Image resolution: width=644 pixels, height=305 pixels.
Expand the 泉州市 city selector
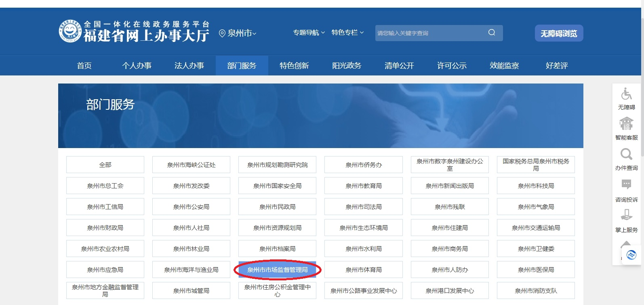pos(242,33)
